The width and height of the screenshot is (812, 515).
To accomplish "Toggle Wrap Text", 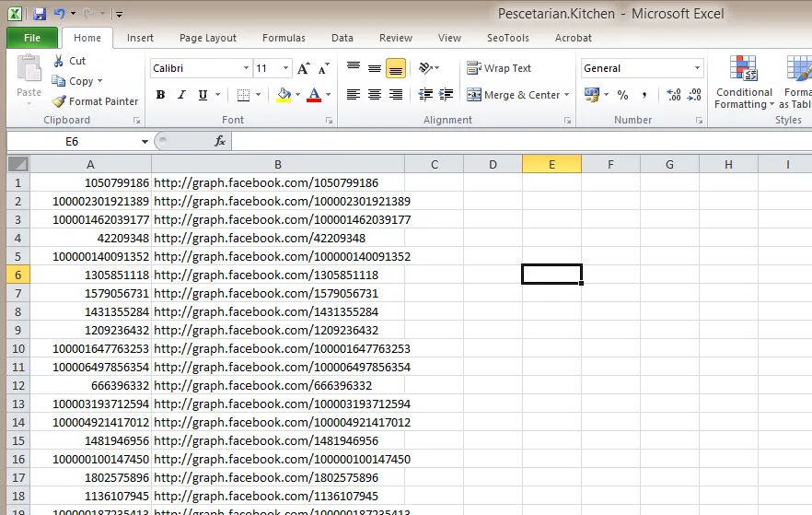I will click(499, 68).
